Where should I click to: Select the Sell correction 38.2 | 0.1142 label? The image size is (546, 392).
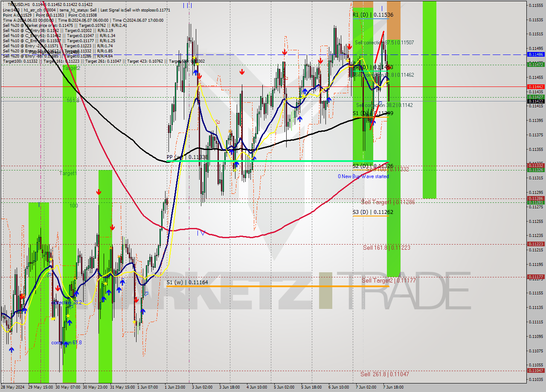tap(384, 105)
